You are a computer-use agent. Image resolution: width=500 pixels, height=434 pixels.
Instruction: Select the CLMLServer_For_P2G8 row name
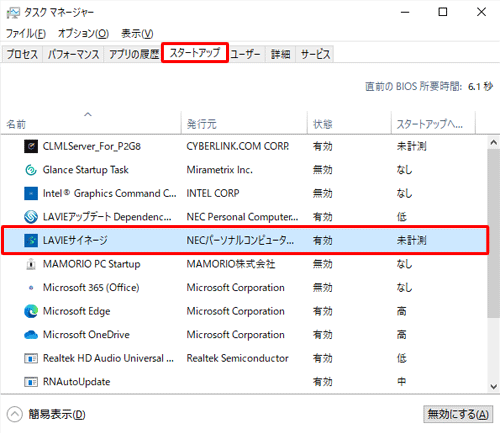coord(92,146)
